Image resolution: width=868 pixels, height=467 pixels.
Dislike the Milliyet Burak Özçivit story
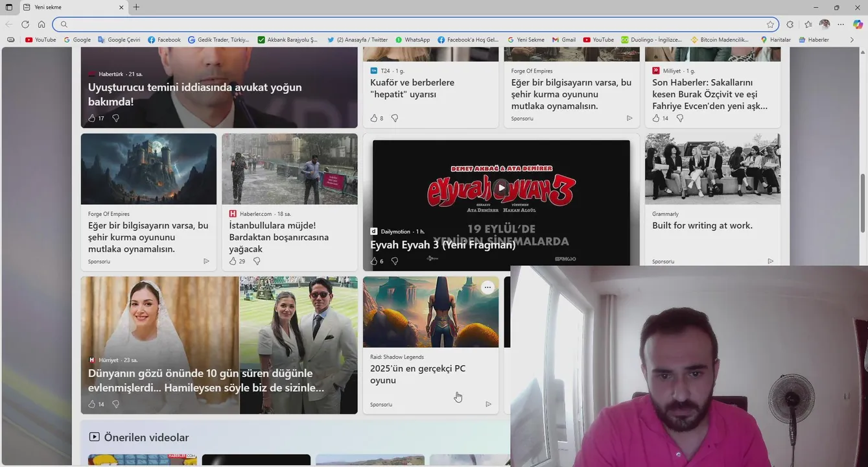[x=679, y=118]
